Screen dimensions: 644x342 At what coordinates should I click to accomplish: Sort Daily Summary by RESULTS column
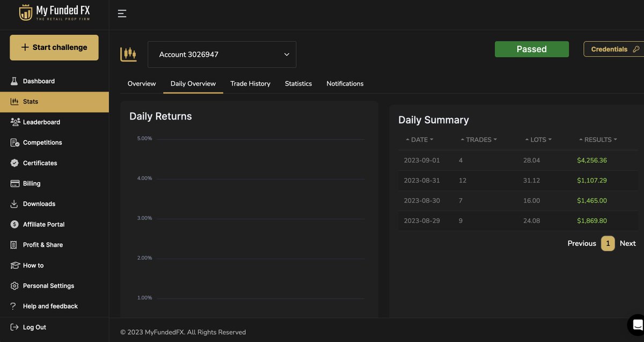click(598, 140)
